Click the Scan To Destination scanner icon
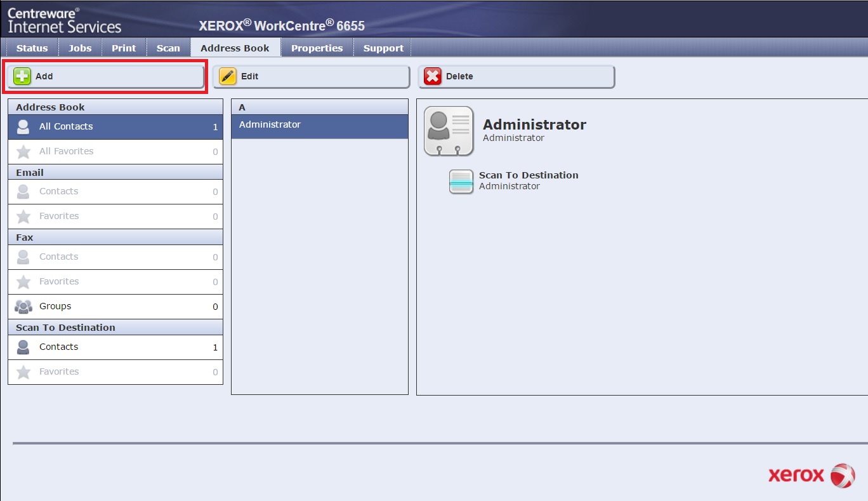868x501 pixels. 461,181
